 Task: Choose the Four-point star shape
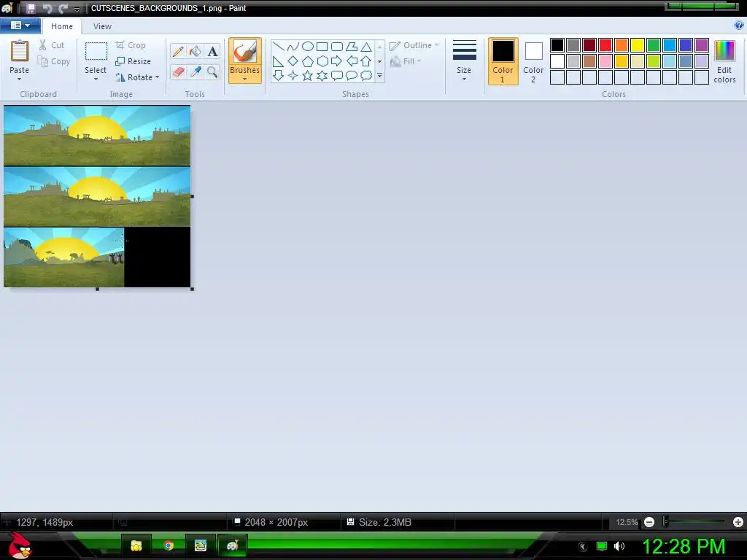(293, 75)
